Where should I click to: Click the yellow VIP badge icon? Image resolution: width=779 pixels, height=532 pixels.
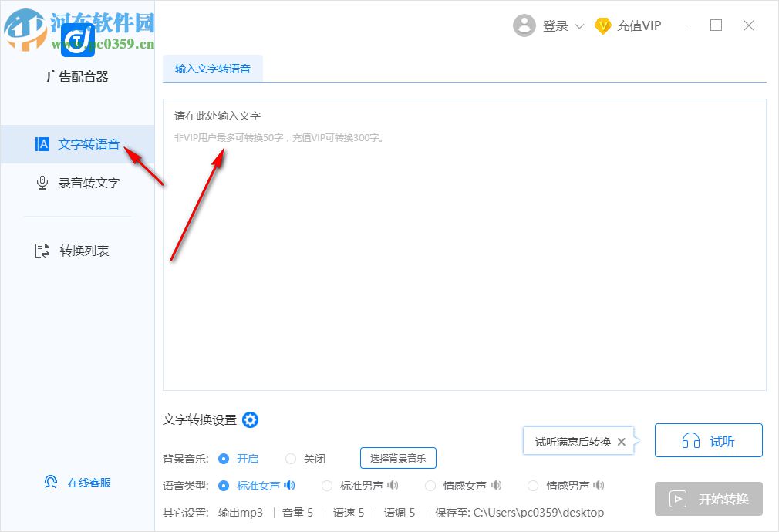pos(603,25)
